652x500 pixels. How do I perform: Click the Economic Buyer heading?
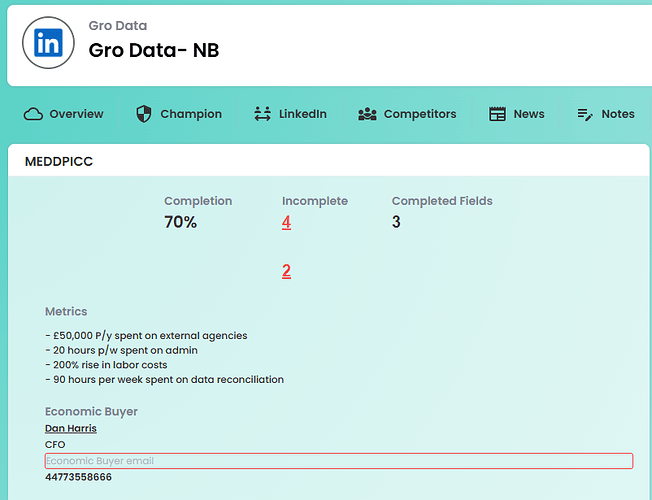click(91, 411)
